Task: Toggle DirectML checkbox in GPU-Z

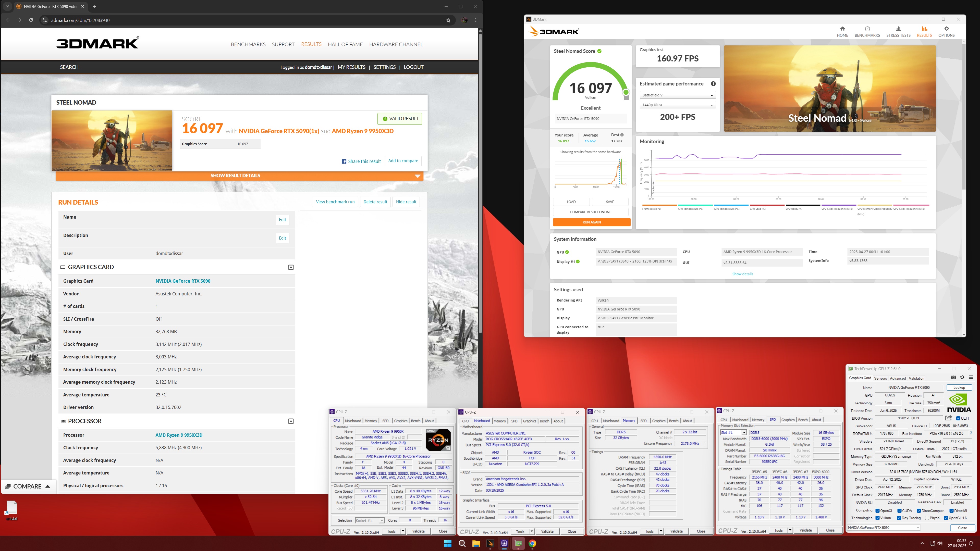Action: (951, 511)
